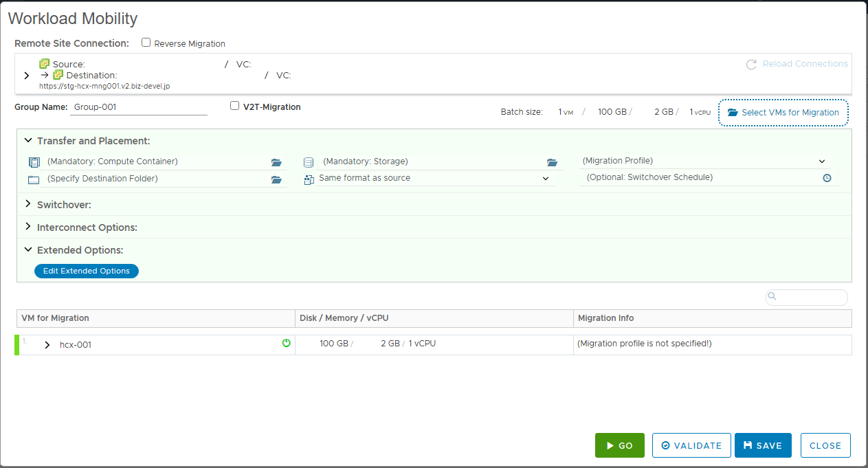Image resolution: width=868 pixels, height=468 pixels.
Task: Click the Destination vCenter site icon
Action: (58, 75)
